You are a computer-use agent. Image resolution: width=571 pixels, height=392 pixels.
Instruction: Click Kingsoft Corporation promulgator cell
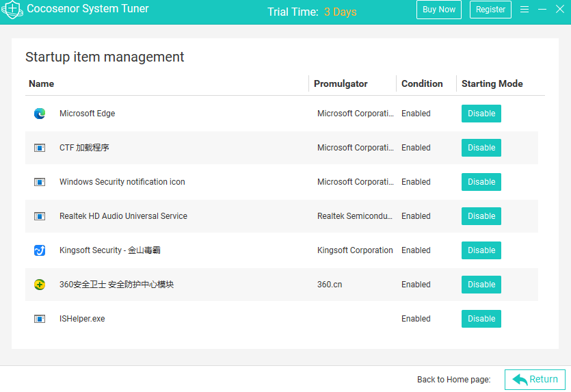(355, 250)
